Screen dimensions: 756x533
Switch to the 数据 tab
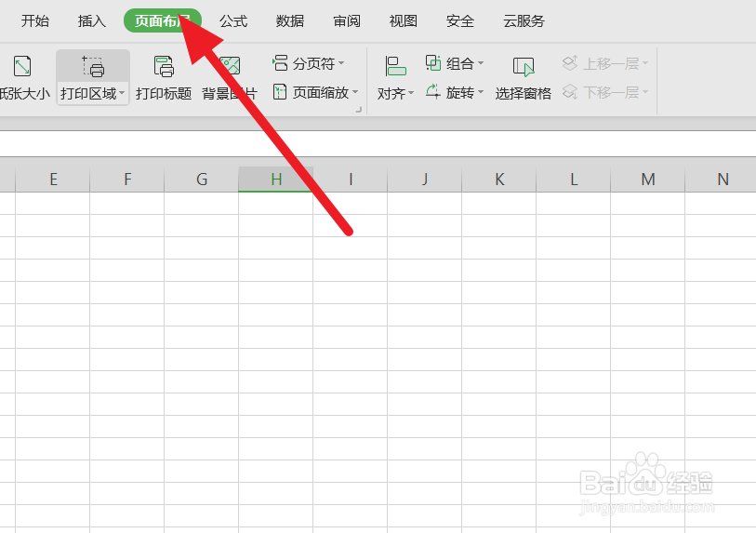pos(290,20)
